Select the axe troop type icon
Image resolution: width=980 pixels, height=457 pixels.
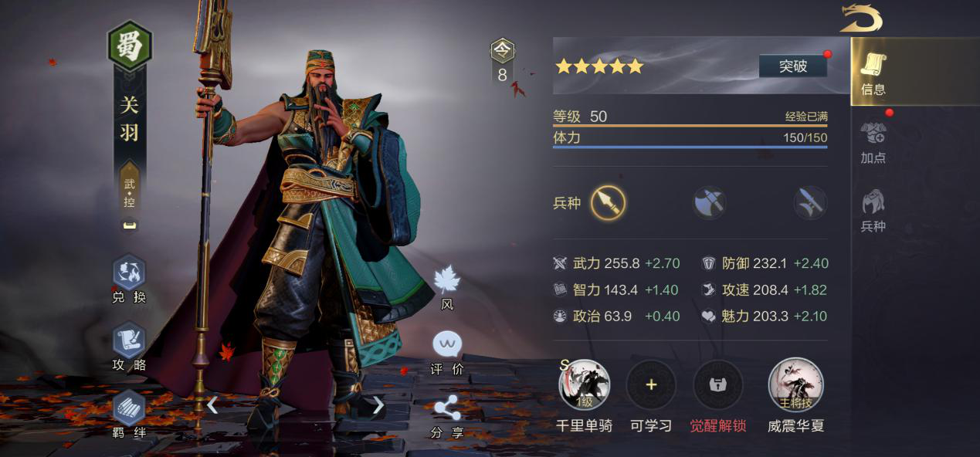tap(709, 203)
